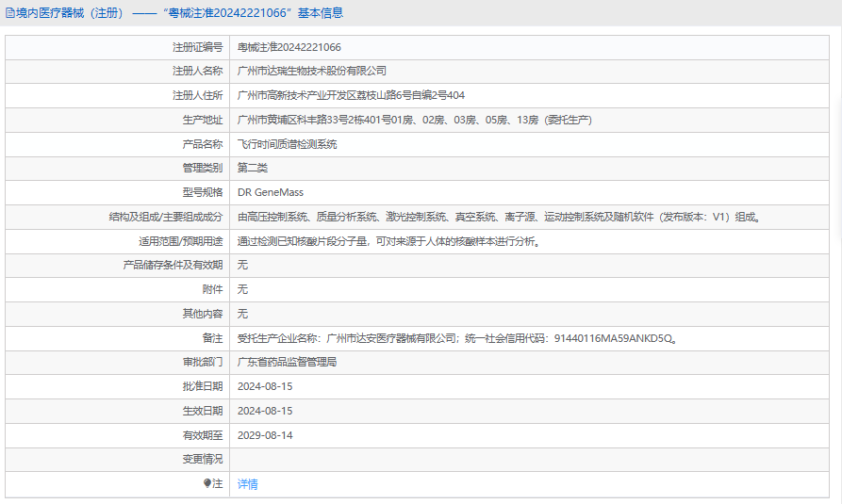Click registrant address ending with 自编2号404

pos(351,95)
